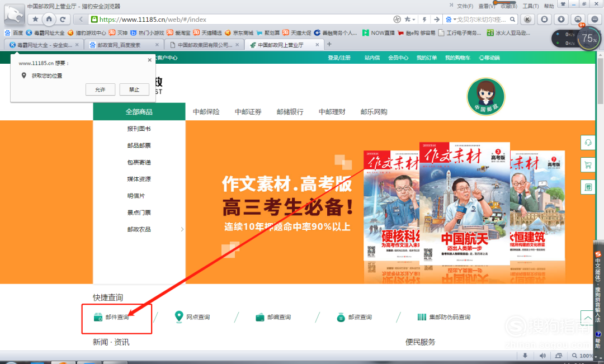Deny location access with 禁止

click(134, 89)
